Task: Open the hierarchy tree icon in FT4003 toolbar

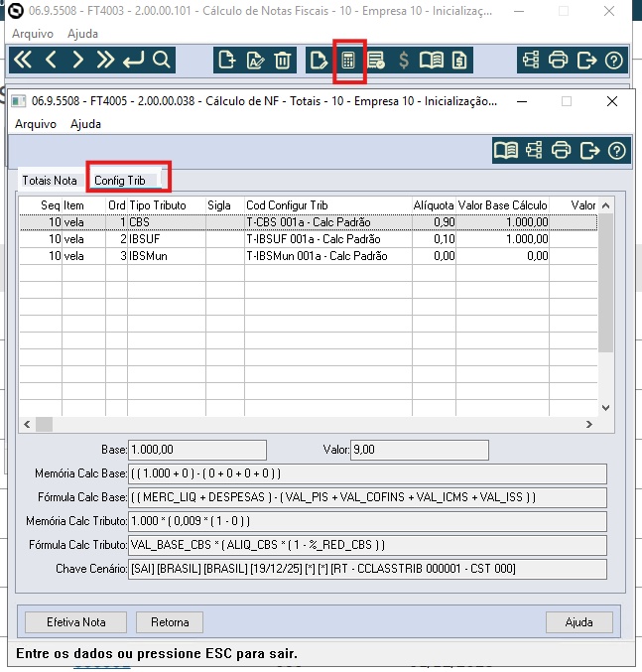Action: click(531, 60)
